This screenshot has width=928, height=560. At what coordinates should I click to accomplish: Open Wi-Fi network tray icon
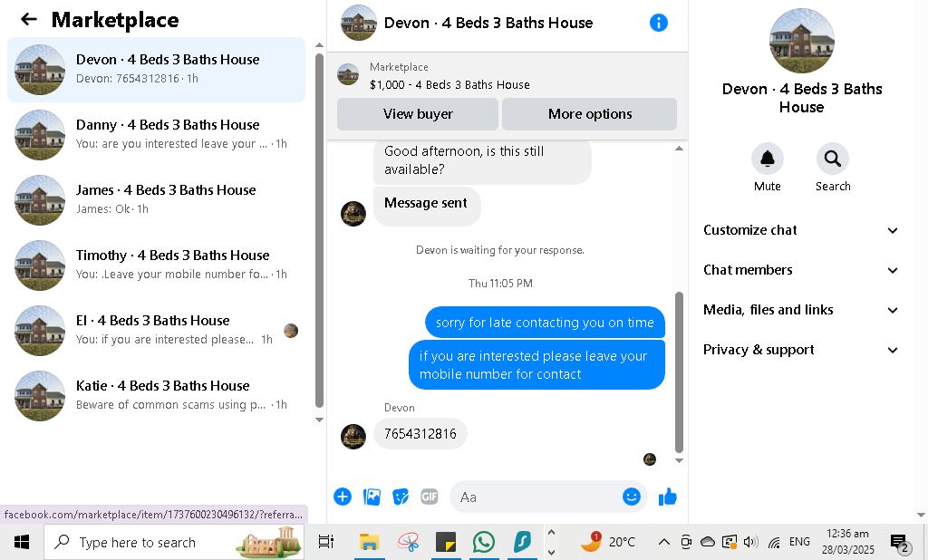pos(774,542)
